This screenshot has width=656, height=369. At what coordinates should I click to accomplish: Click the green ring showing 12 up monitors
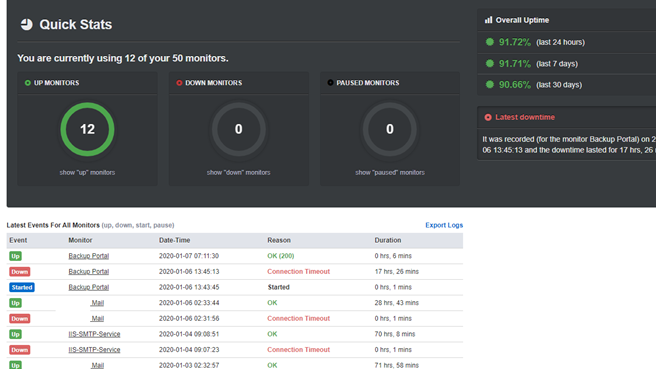pyautogui.click(x=87, y=129)
